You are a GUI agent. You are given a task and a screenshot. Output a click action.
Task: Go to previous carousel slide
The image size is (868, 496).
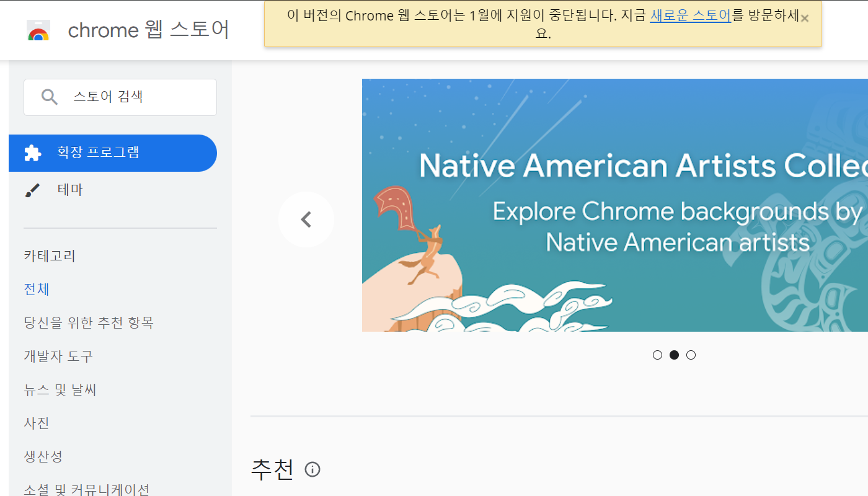pyautogui.click(x=306, y=219)
